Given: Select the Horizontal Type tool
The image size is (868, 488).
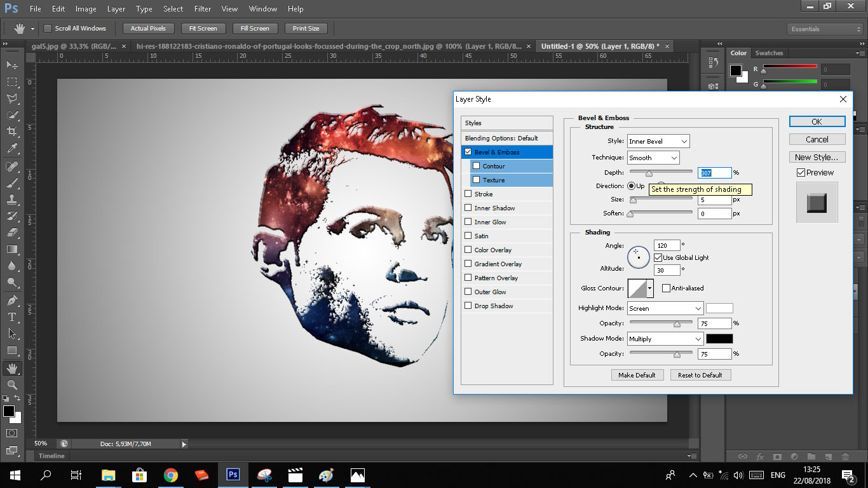Looking at the screenshot, I should coord(12,317).
